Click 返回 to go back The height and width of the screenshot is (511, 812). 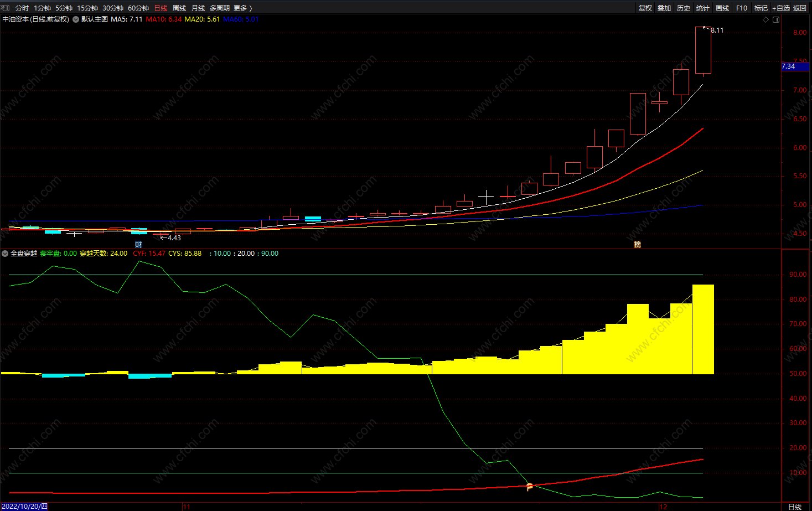(x=800, y=8)
